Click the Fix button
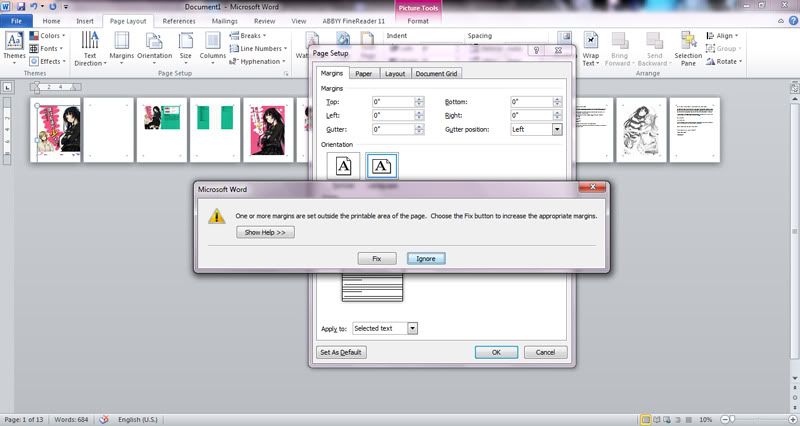The height and width of the screenshot is (426, 800). coord(377,259)
